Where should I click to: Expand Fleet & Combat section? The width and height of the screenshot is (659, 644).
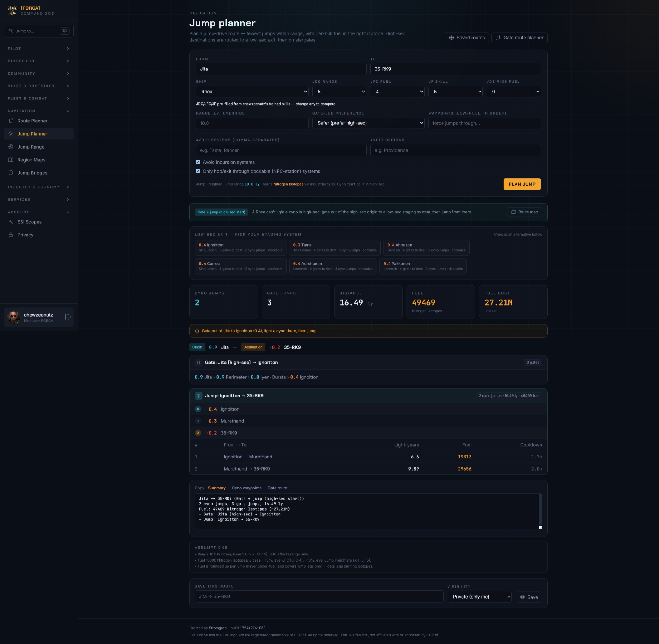39,98
